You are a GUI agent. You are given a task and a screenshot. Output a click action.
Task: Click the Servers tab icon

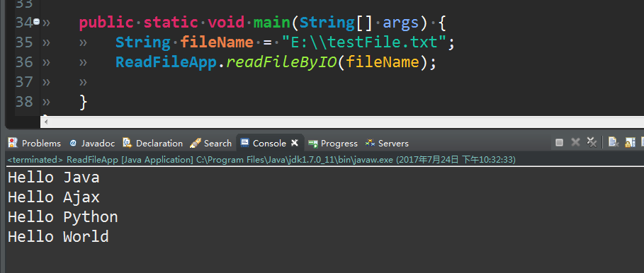click(x=370, y=143)
